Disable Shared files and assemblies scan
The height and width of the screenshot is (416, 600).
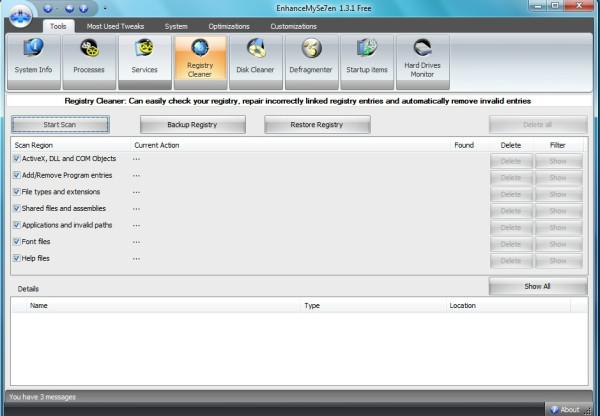coord(17,208)
